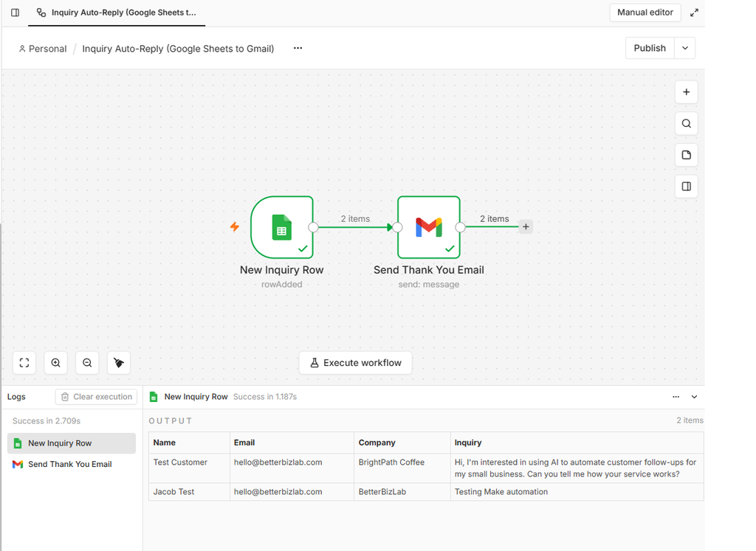
Task: Click output handle of Google Sheets node
Action: tap(313, 227)
